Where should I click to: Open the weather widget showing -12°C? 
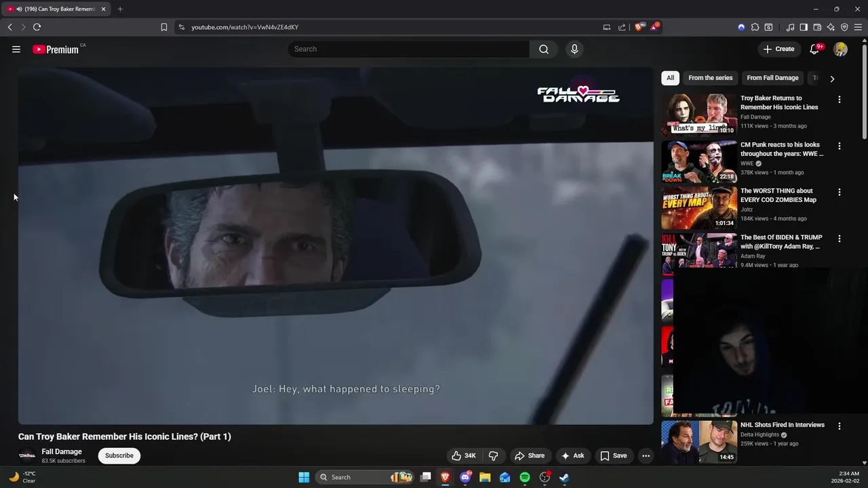pos(22,477)
